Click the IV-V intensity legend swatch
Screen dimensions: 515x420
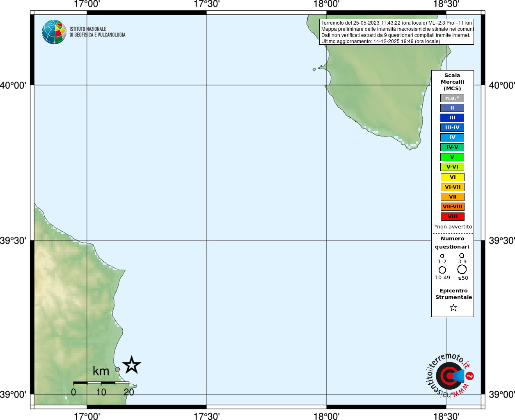(x=452, y=147)
